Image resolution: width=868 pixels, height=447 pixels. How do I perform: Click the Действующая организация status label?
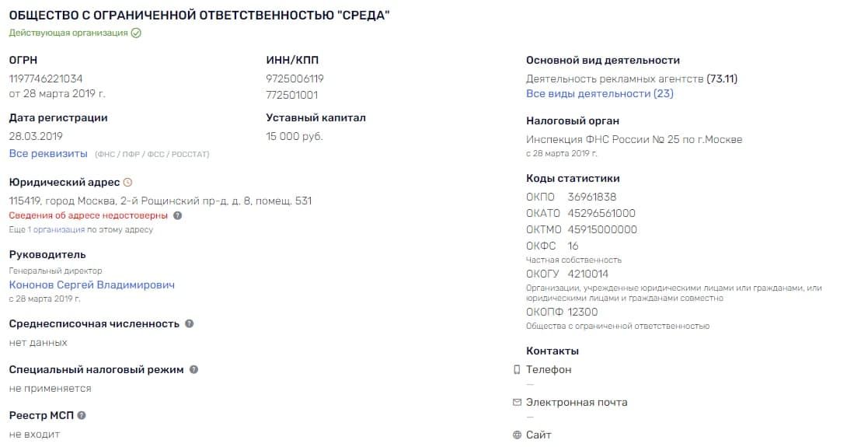click(68, 33)
